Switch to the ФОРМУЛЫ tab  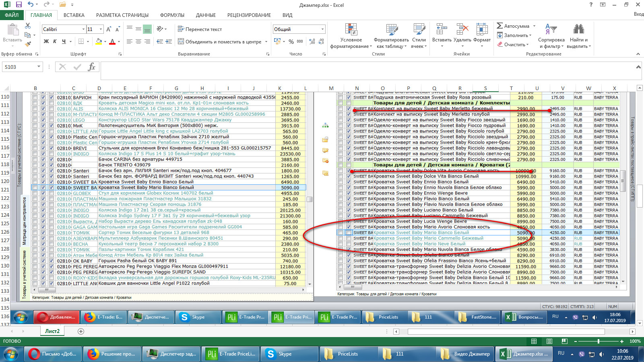[x=172, y=15]
